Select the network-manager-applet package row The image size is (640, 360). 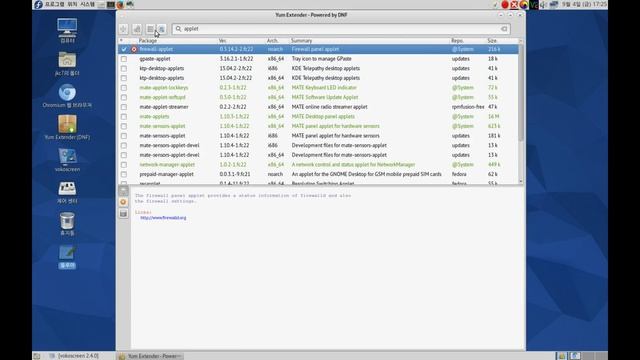[x=318, y=164]
